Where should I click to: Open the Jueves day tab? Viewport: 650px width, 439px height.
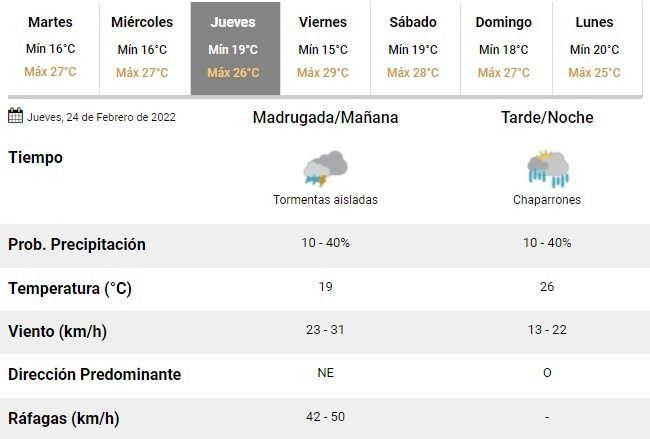232,47
